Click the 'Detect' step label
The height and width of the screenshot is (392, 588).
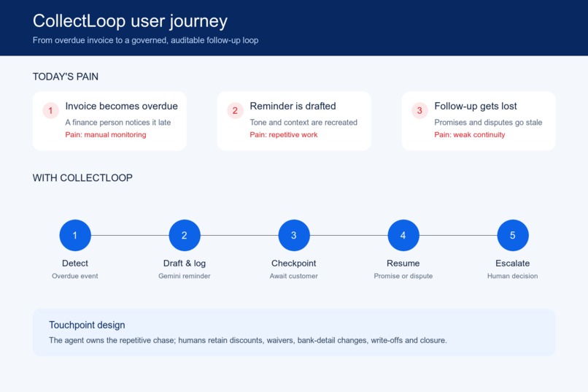(75, 264)
